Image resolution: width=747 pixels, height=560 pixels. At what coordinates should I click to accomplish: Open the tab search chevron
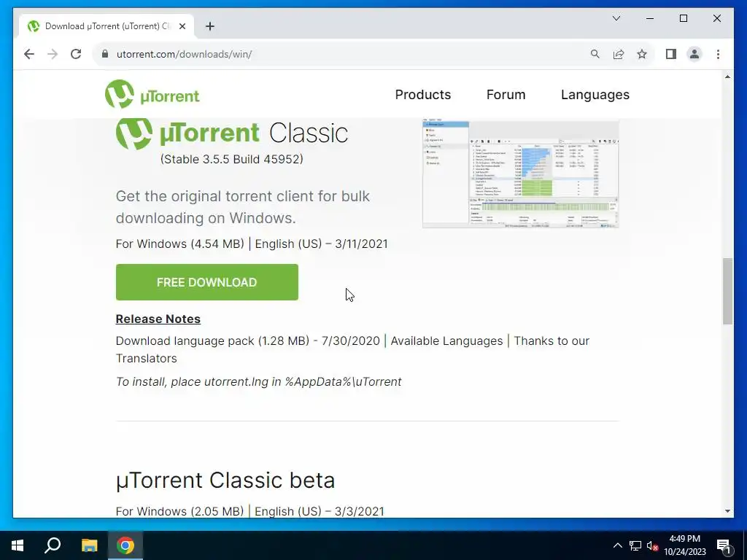[616, 18]
